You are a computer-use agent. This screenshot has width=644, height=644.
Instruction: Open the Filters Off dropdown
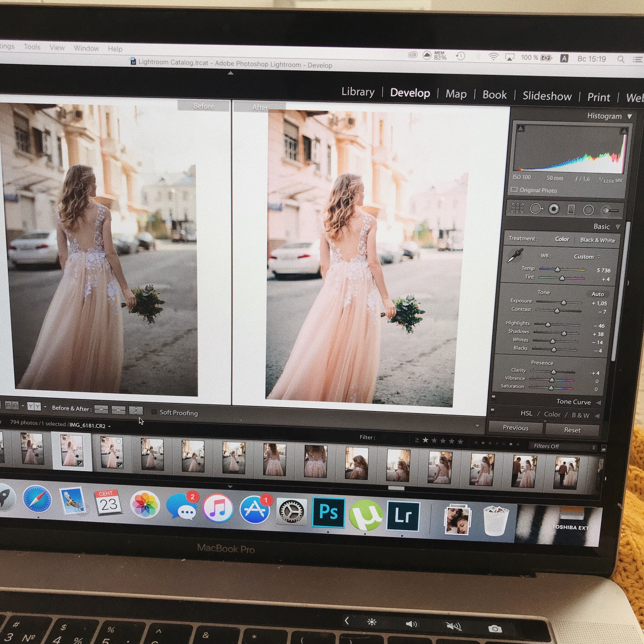point(563,447)
